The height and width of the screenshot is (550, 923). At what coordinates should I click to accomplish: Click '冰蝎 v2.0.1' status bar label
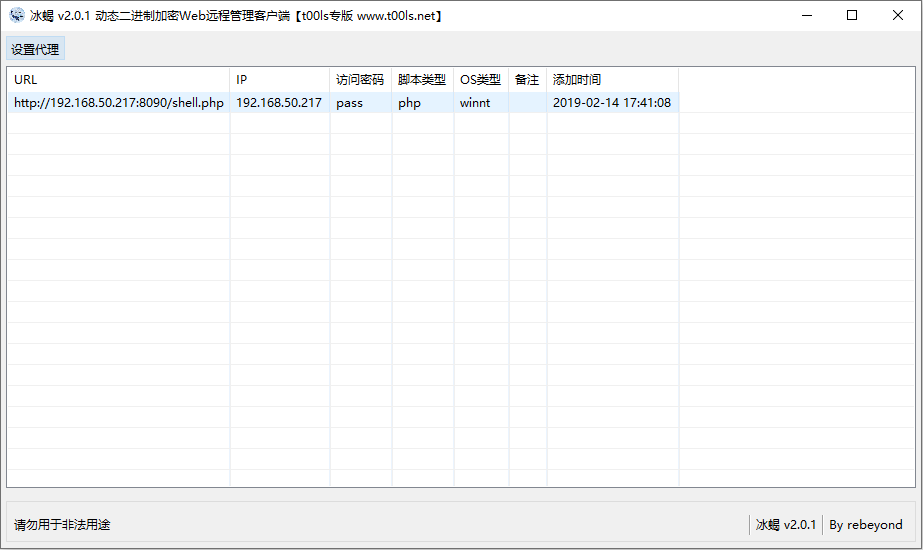(x=786, y=525)
